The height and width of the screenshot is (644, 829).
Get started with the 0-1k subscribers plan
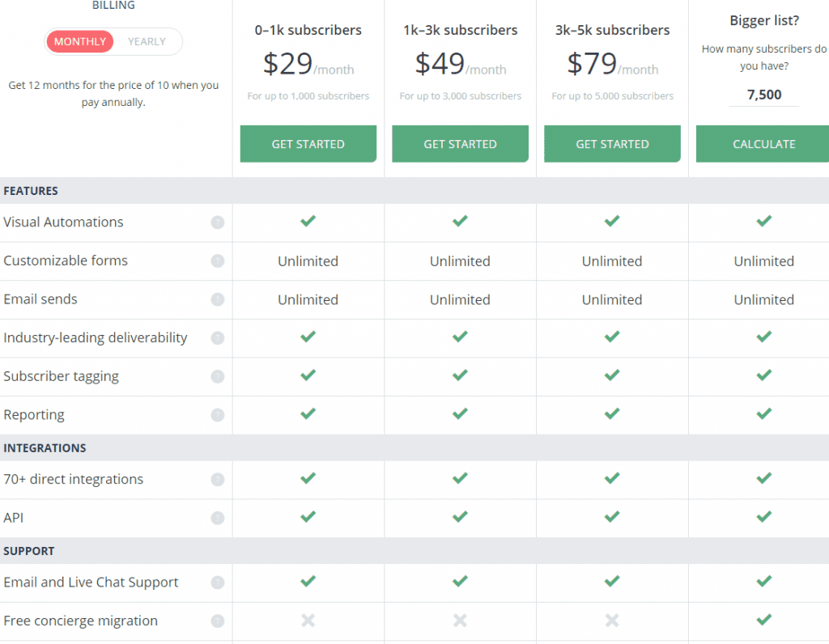click(308, 143)
